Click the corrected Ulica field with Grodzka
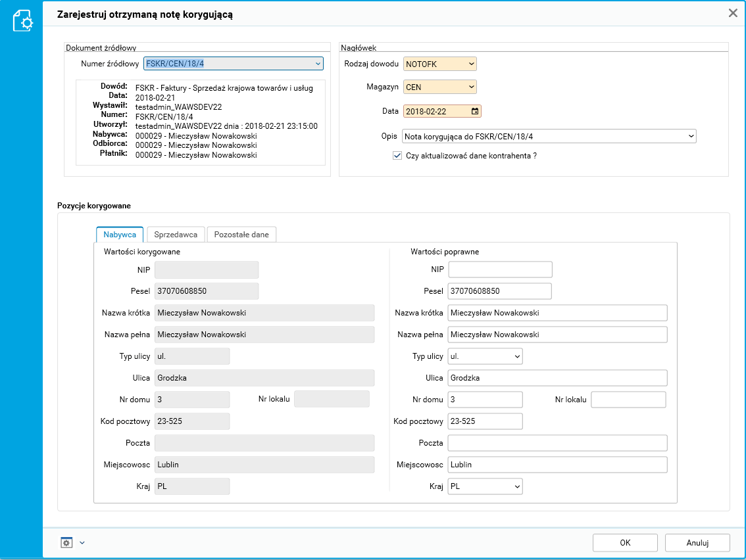This screenshot has width=746, height=560. [x=557, y=378]
